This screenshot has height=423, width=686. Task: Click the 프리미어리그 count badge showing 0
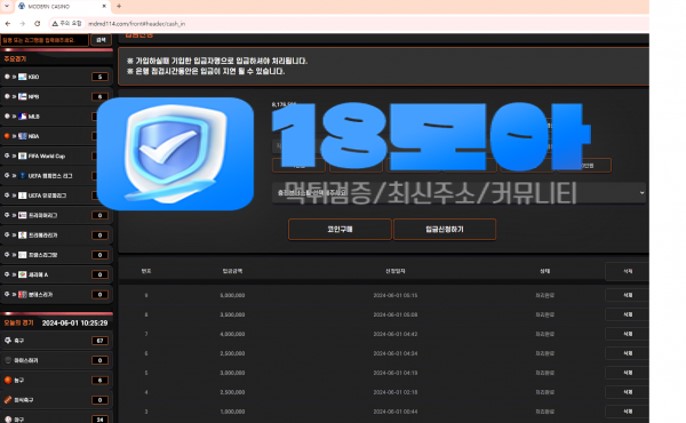click(100, 215)
